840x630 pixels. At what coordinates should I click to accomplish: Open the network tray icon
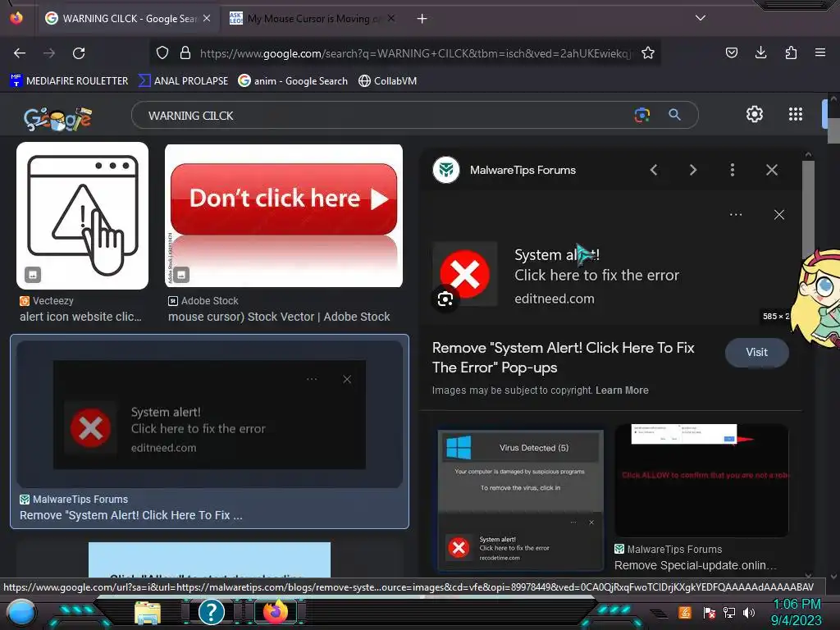click(729, 612)
